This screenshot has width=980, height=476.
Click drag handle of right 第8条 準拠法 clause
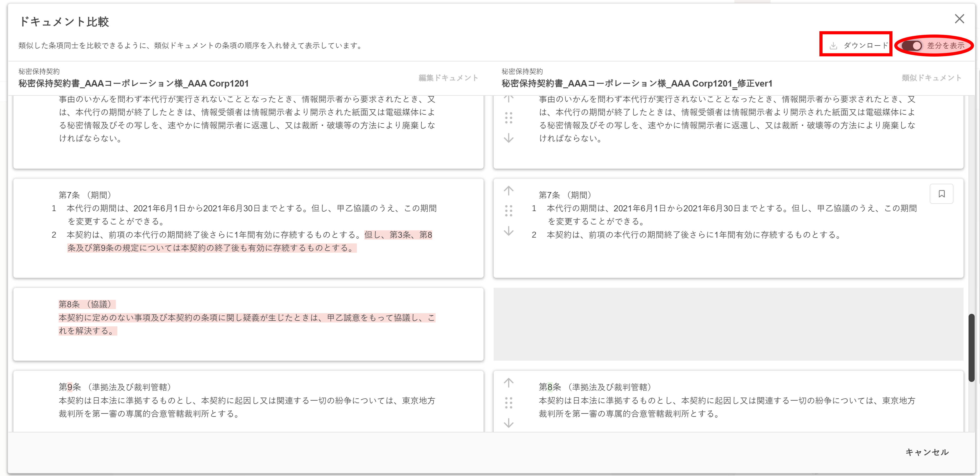coord(509,402)
